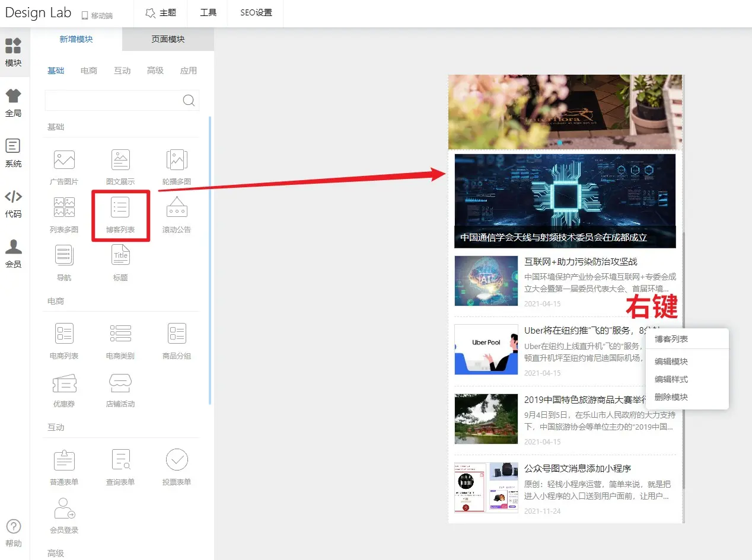Select the 滚动公告 scrolling notice icon
The image size is (752, 560).
(x=177, y=209)
